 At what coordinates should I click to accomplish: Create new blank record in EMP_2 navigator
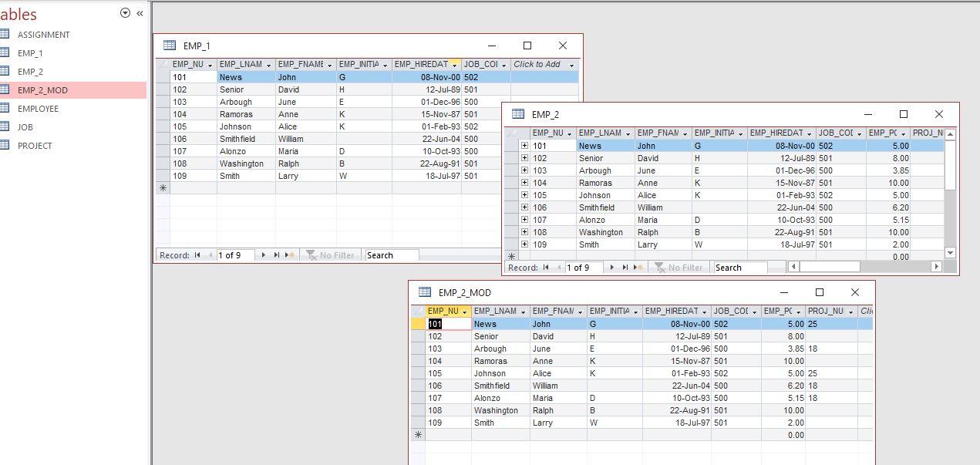638,268
